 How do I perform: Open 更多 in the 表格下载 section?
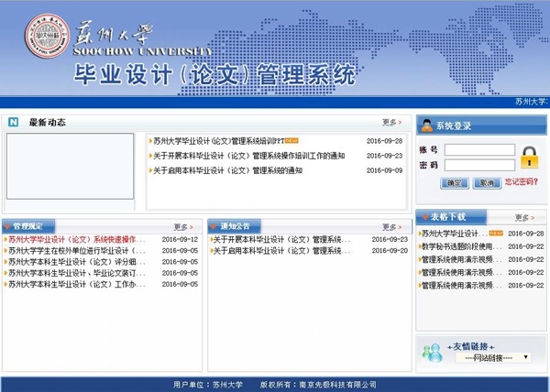tap(524, 218)
